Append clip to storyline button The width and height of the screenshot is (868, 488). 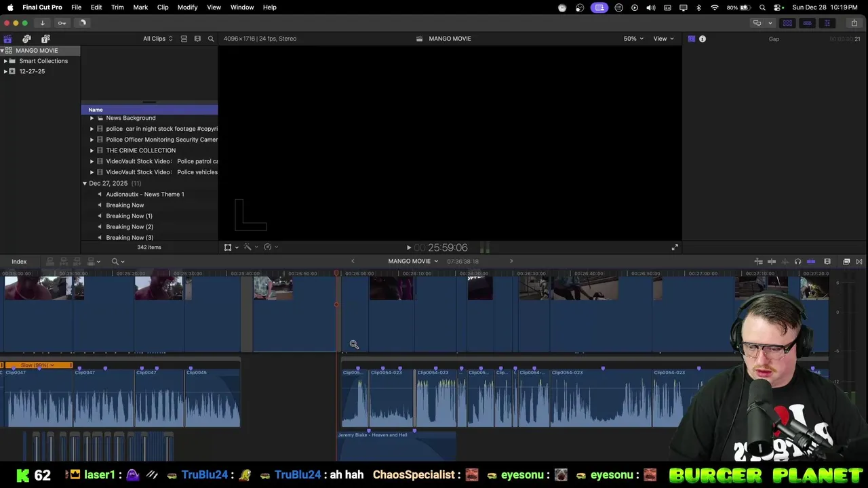tap(77, 262)
